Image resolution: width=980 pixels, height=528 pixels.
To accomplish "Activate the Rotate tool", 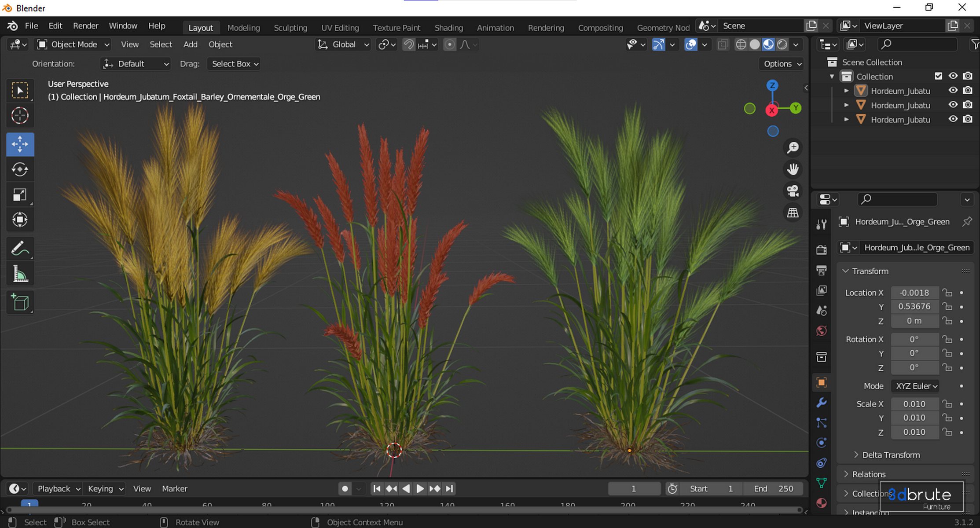I will (x=20, y=169).
